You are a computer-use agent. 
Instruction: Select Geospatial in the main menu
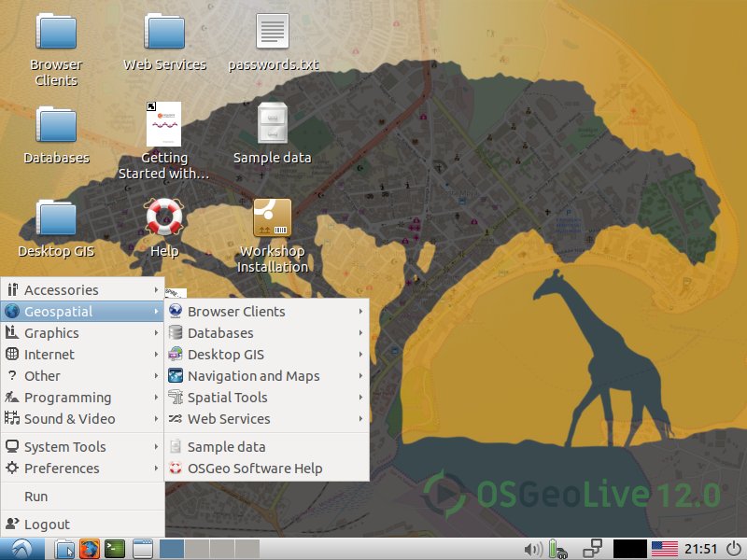pos(82,312)
